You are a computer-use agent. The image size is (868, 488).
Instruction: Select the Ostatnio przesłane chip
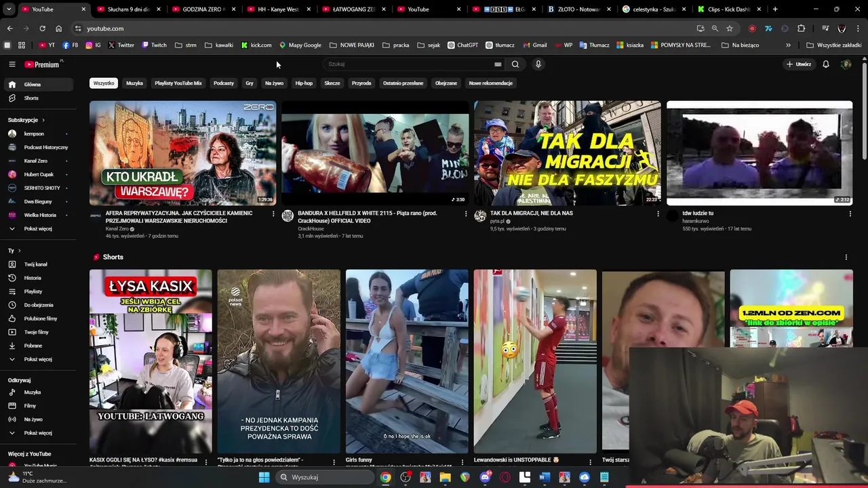403,83
